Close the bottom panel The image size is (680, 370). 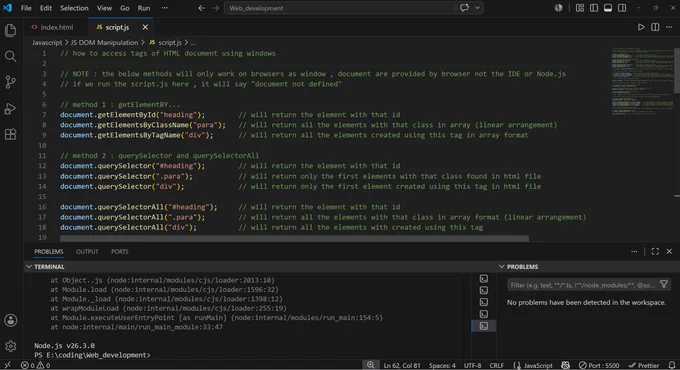click(x=669, y=252)
